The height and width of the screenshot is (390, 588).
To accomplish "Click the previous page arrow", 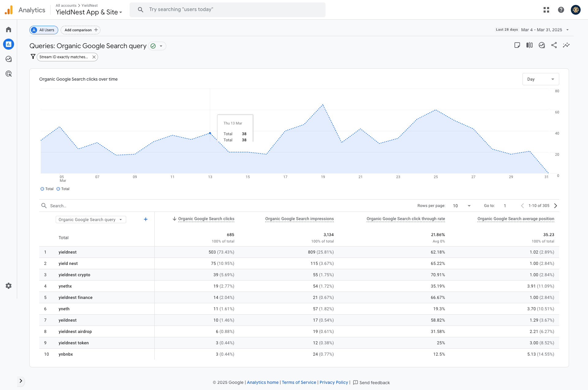I will [522, 206].
